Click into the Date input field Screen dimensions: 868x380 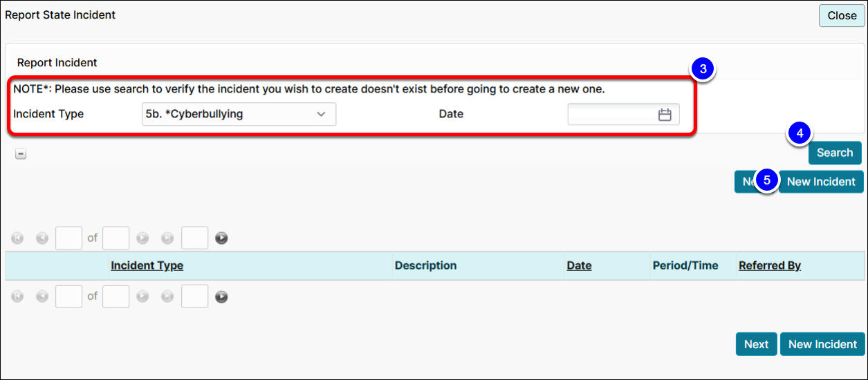click(x=623, y=115)
